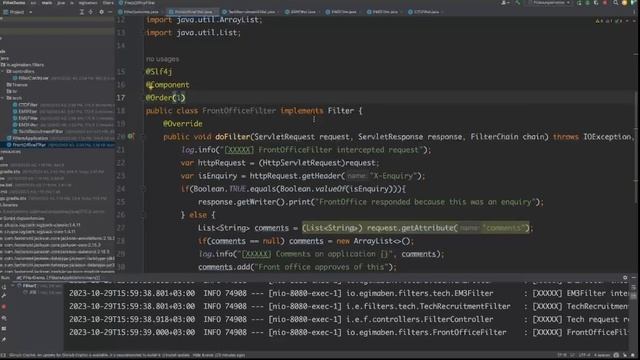Collapse the if block fold on line 24

[144, 189]
